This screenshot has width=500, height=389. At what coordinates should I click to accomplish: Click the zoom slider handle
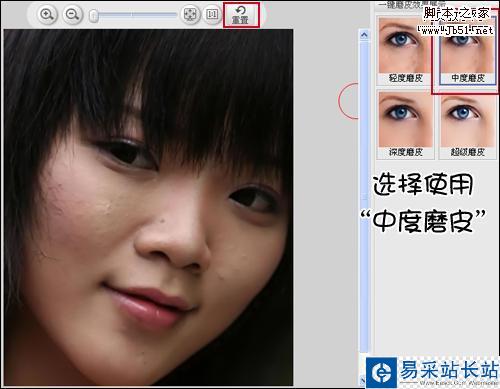(x=94, y=15)
